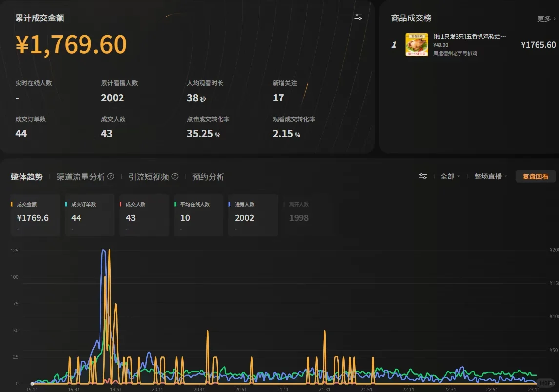Switch to the 引流短视频 tab
The height and width of the screenshot is (392, 559).
(149, 177)
